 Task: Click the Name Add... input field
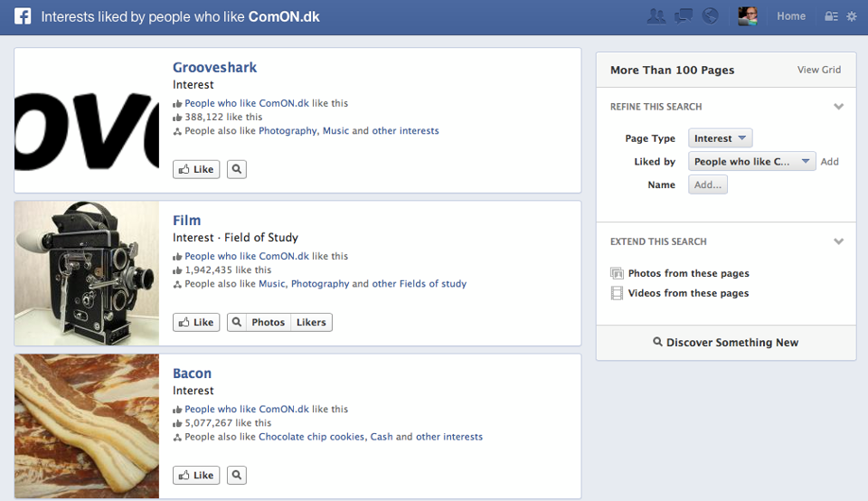pos(708,184)
